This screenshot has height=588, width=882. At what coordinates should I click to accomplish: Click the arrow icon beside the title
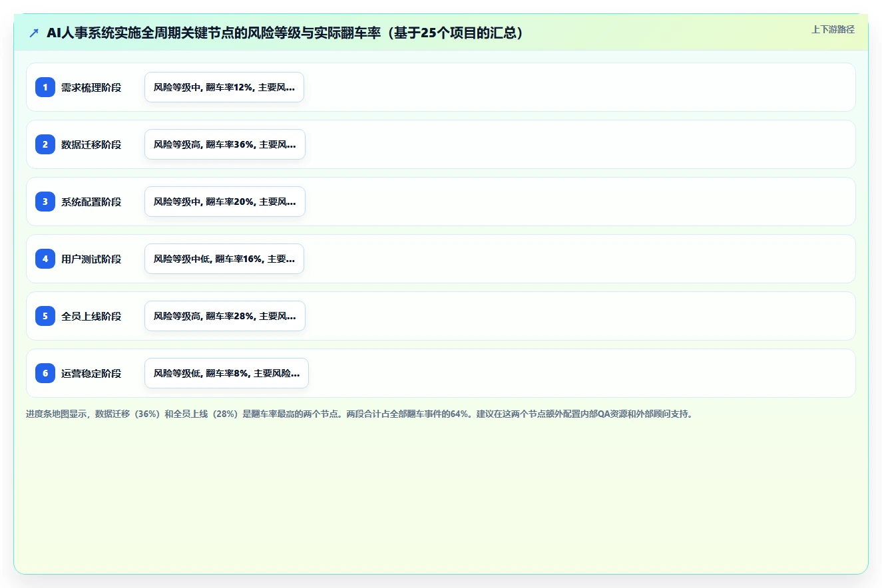34,33
